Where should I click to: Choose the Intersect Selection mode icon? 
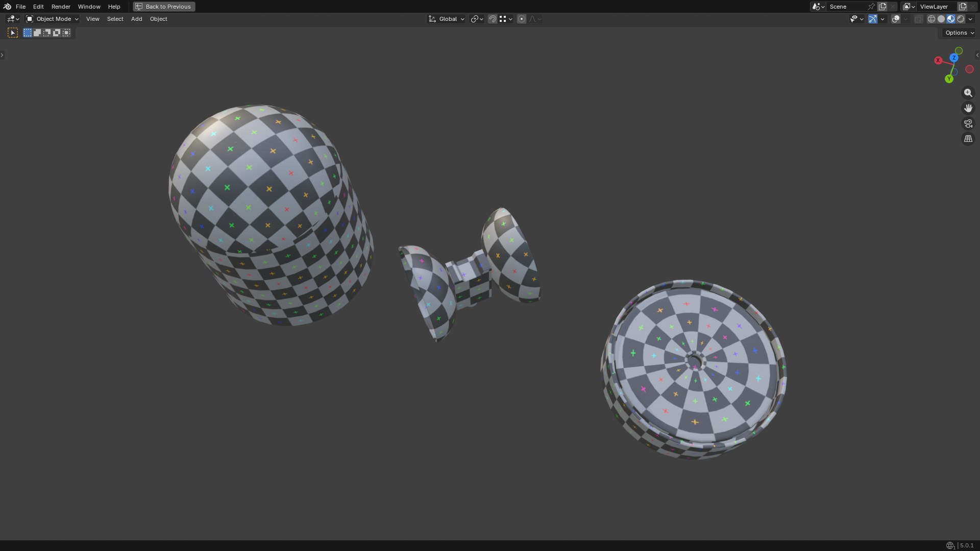click(x=66, y=33)
